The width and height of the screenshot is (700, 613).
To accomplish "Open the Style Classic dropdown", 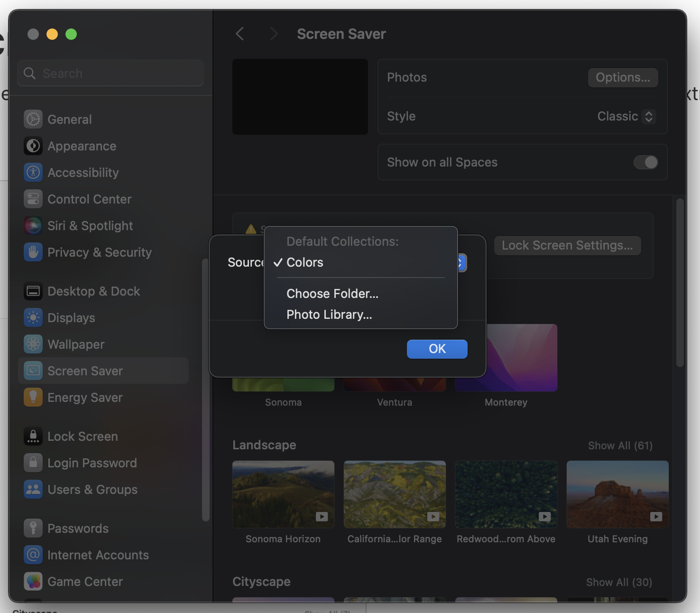I will tap(626, 117).
